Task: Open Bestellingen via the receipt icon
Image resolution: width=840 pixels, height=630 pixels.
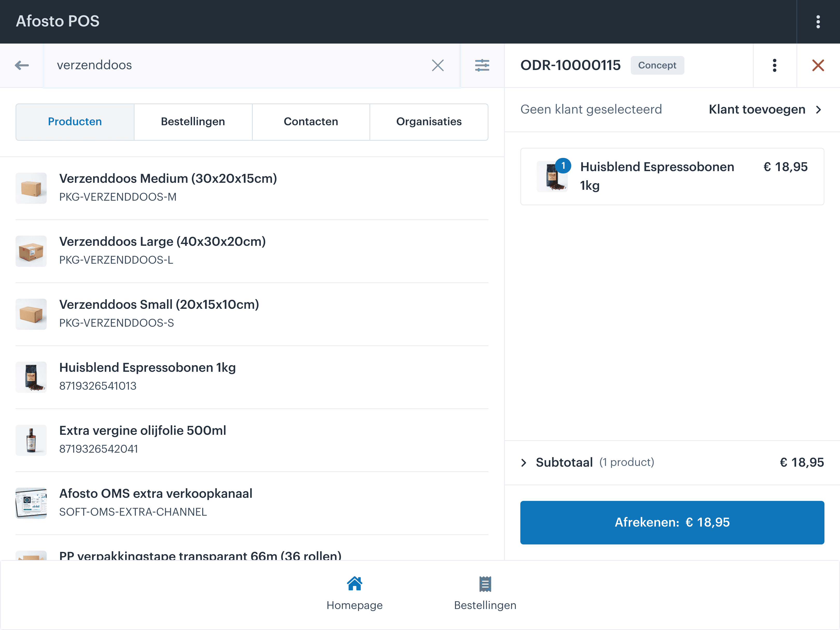Action: [485, 584]
